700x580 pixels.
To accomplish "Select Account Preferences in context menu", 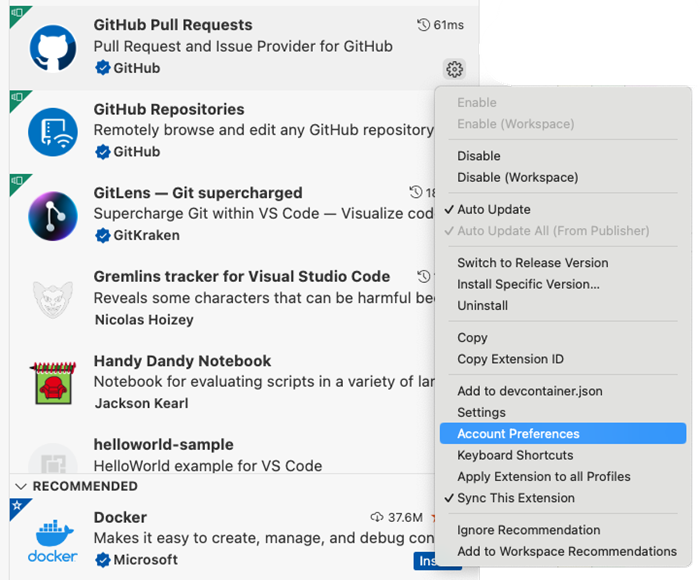I will click(x=518, y=434).
